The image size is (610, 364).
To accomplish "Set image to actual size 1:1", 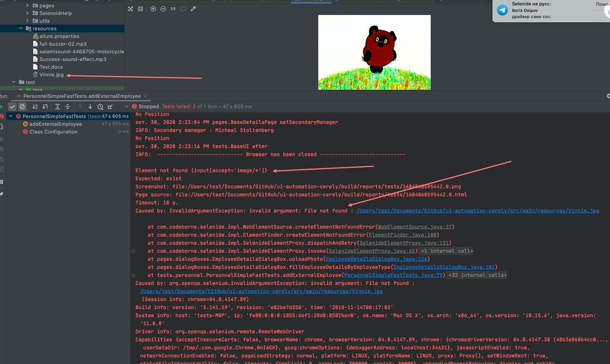I will (173, 9).
